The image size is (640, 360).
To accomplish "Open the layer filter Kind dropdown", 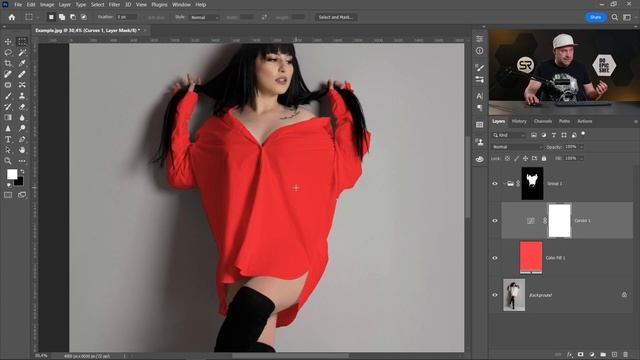I will pyautogui.click(x=509, y=135).
